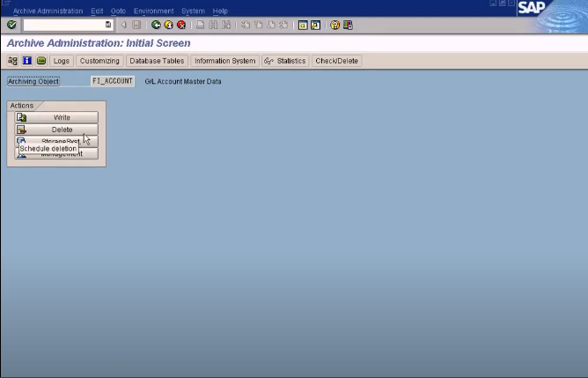Go back using the green Back arrow icon
Screen dimensions: 588x378
(156, 26)
